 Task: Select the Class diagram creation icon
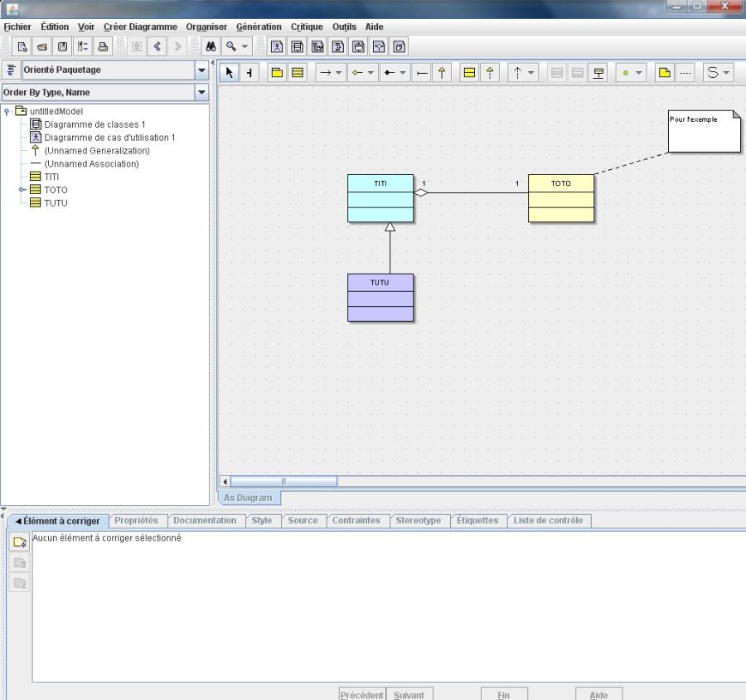pyautogui.click(x=297, y=46)
